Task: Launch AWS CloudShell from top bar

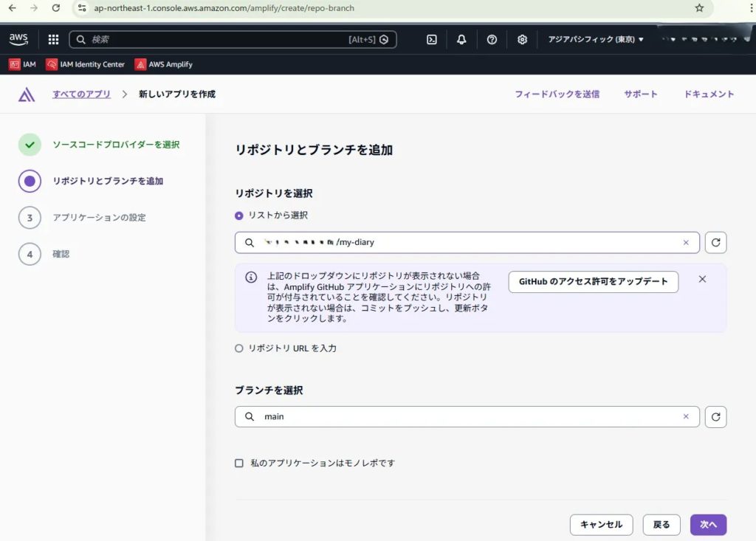Action: point(432,40)
